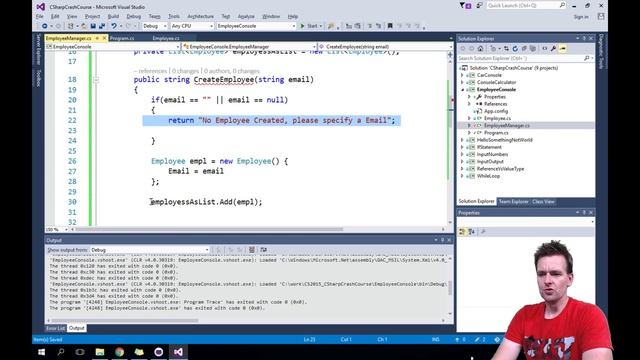Image resolution: width=640 pixels, height=360 pixels.
Task: Open the EmployeeConsole startup project dropdown
Action: 293,26
